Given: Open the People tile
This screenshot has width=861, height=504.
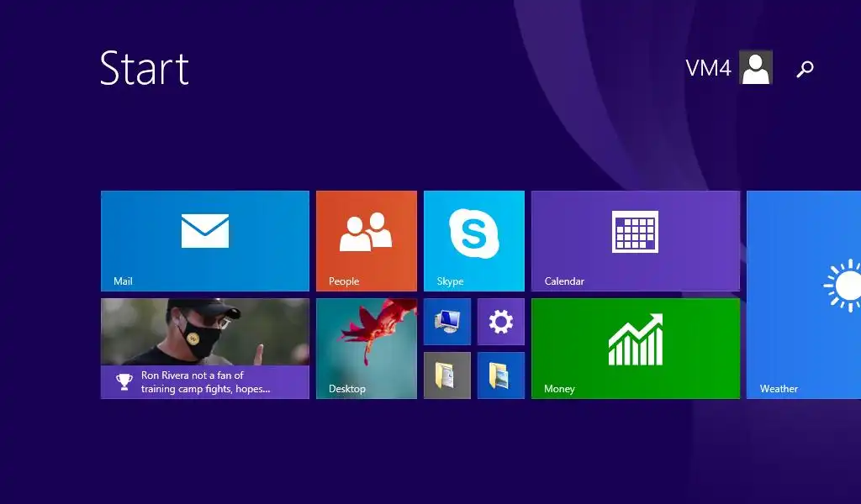Looking at the screenshot, I should [367, 241].
